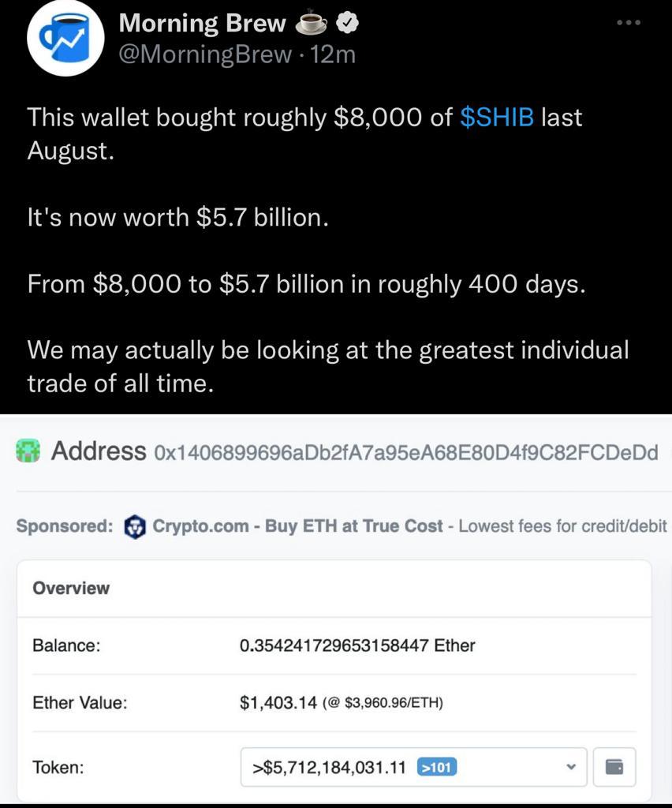Open the tweet's 12m timestamp
The height and width of the screenshot is (808, 672).
[334, 54]
